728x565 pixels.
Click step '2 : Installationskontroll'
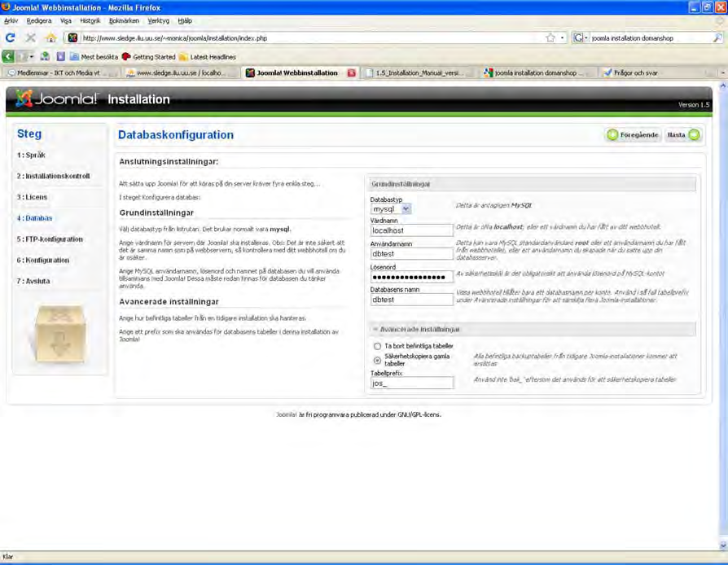point(54,176)
